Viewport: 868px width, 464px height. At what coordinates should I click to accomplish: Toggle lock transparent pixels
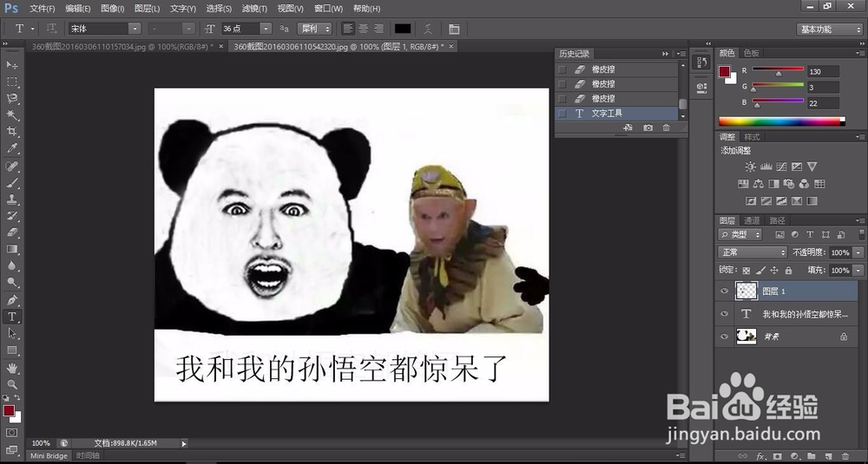tap(746, 271)
